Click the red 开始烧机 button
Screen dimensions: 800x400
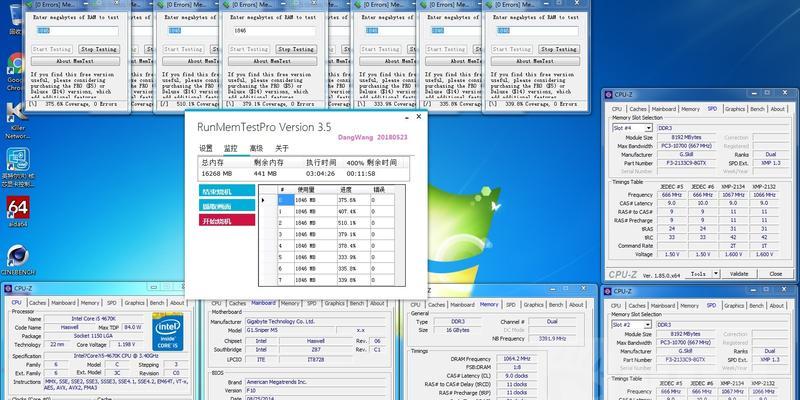click(x=227, y=220)
